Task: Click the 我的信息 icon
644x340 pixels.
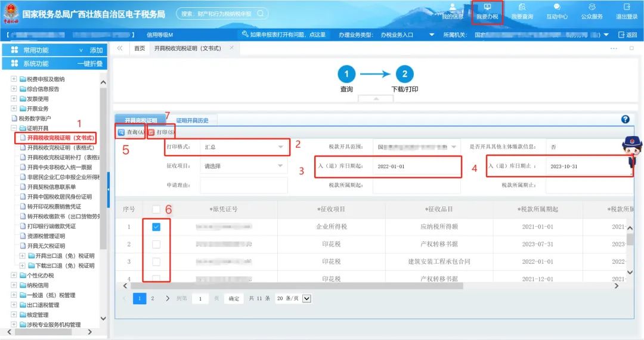Action: point(453,7)
